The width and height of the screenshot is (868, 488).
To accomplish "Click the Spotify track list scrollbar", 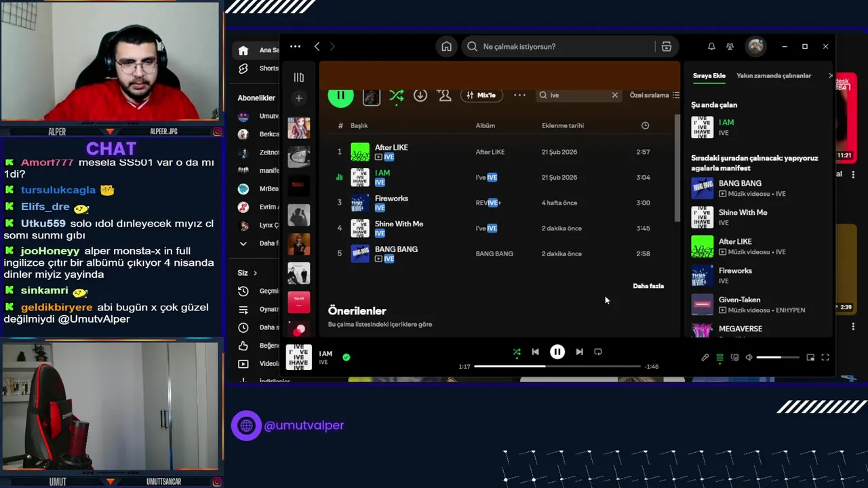I will (x=677, y=168).
